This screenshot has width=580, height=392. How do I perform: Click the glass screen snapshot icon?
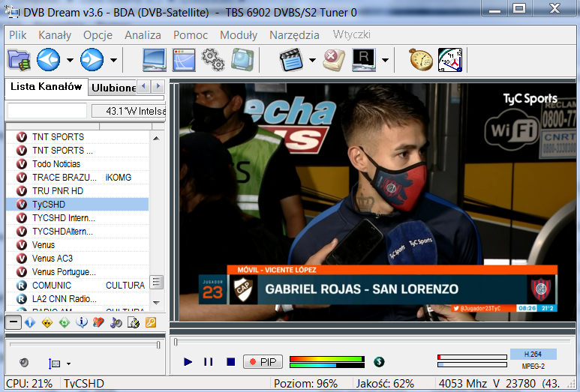242,59
